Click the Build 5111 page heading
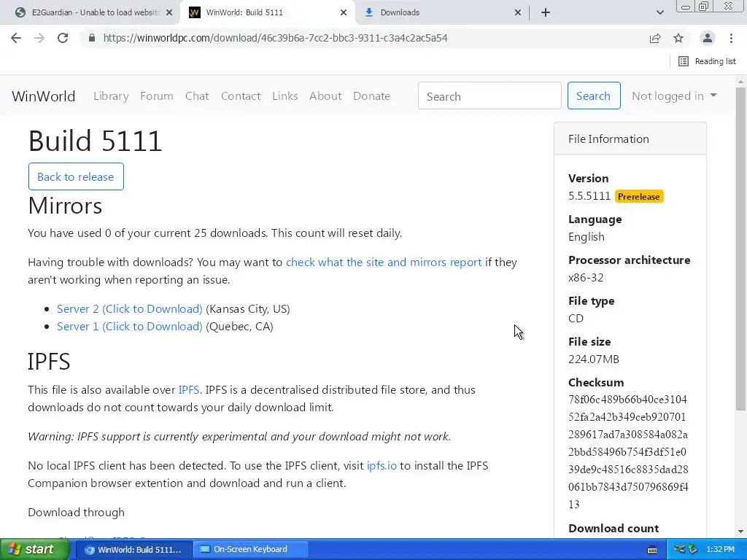 click(x=96, y=141)
